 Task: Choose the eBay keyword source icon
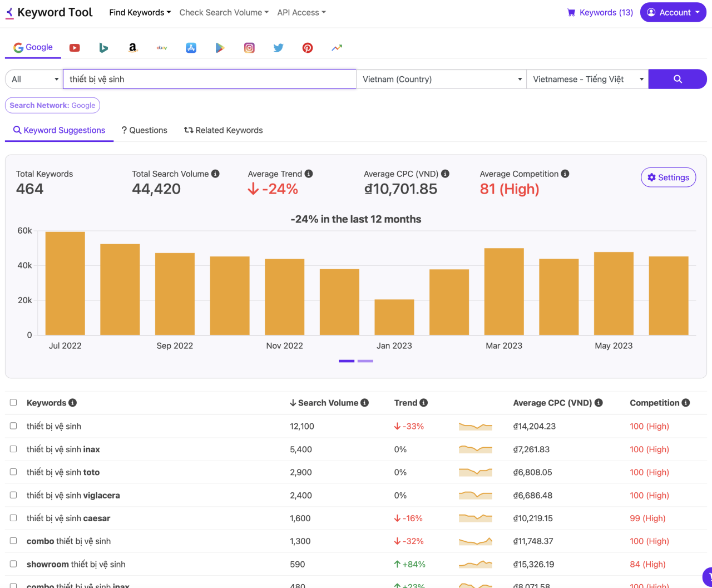pos(162,48)
